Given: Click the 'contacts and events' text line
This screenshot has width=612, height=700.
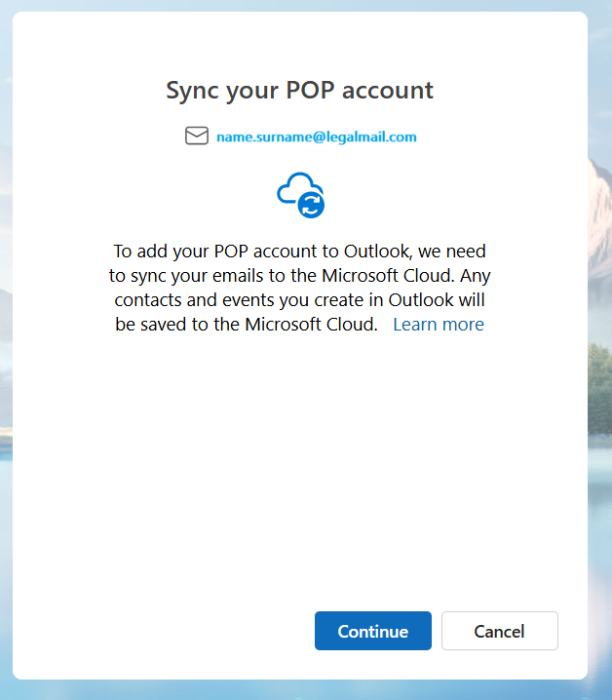Looking at the screenshot, I should click(299, 299).
